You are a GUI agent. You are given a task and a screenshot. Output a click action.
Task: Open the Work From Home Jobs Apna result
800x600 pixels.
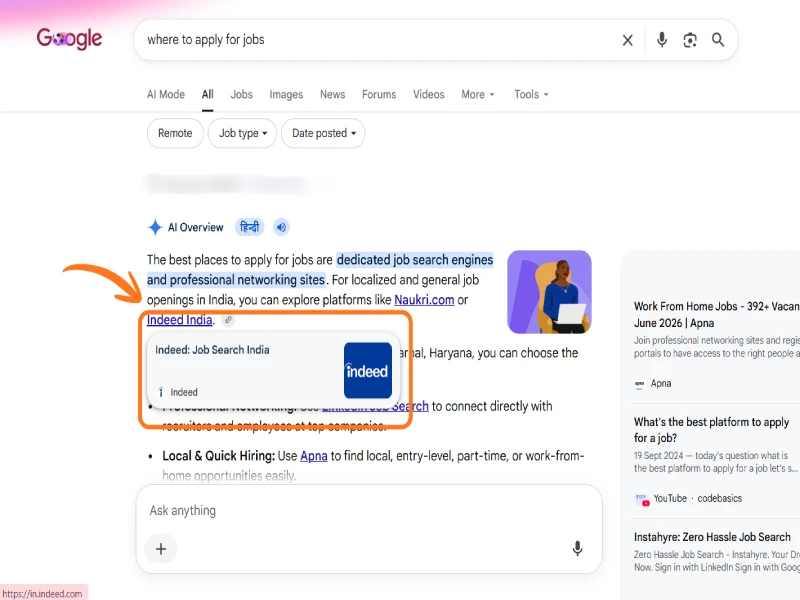click(716, 314)
